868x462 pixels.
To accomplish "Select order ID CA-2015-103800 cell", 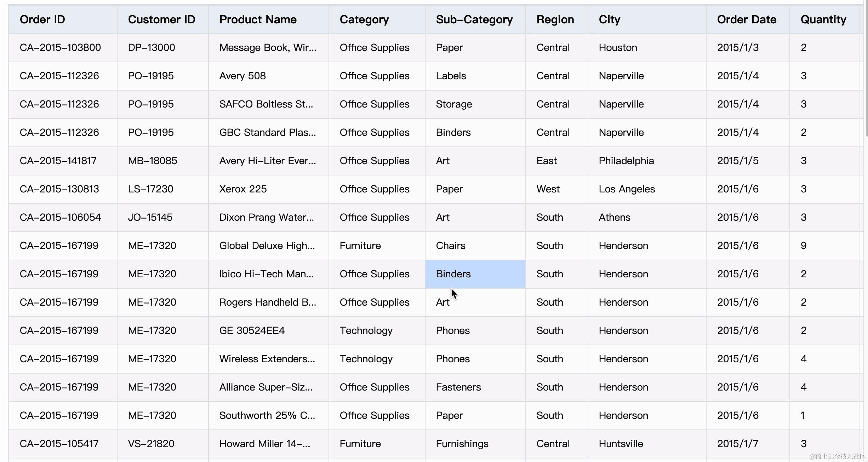I will (60, 48).
